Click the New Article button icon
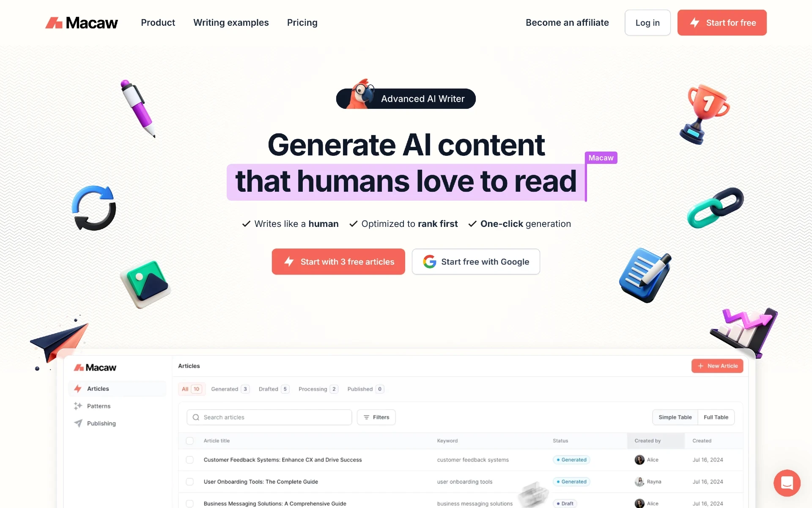This screenshot has height=508, width=812. (x=700, y=366)
